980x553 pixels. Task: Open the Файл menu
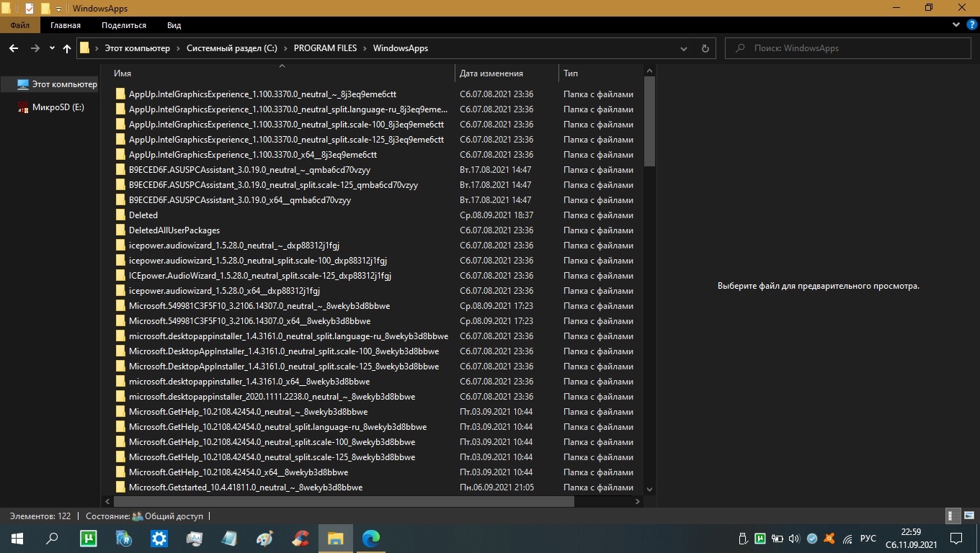20,25
